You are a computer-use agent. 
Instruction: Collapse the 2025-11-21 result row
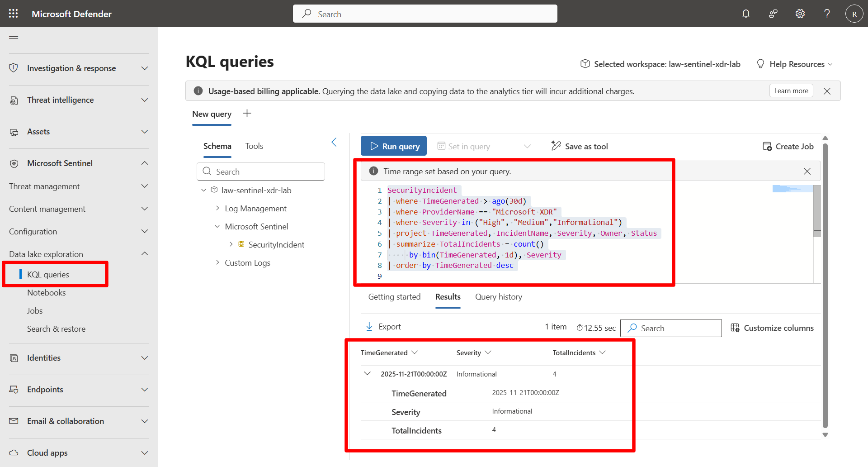(367, 374)
